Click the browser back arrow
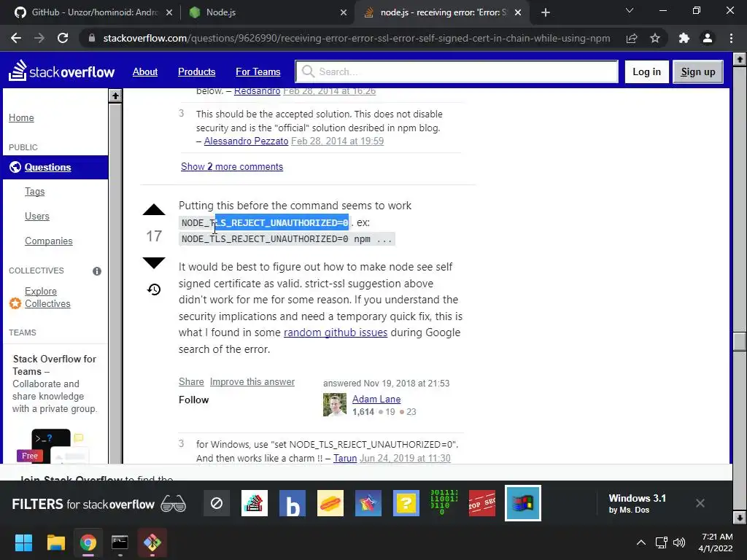The image size is (747, 560). 16,38
